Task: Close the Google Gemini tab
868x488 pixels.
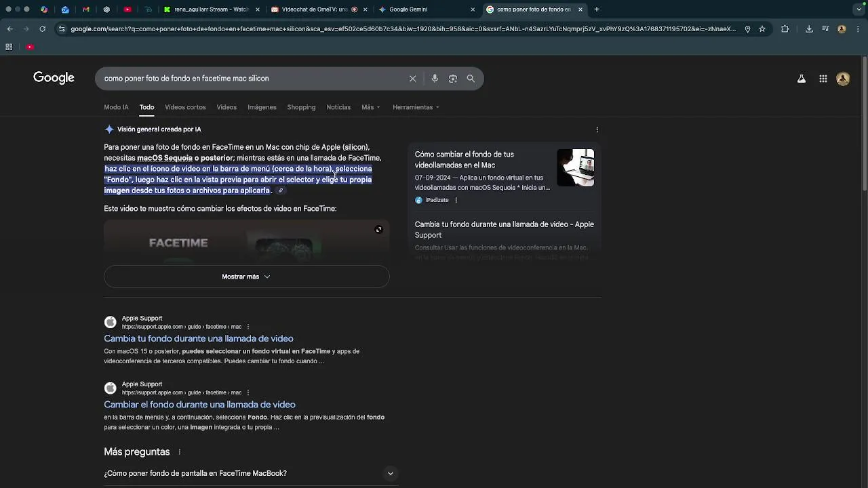Action: point(473,9)
